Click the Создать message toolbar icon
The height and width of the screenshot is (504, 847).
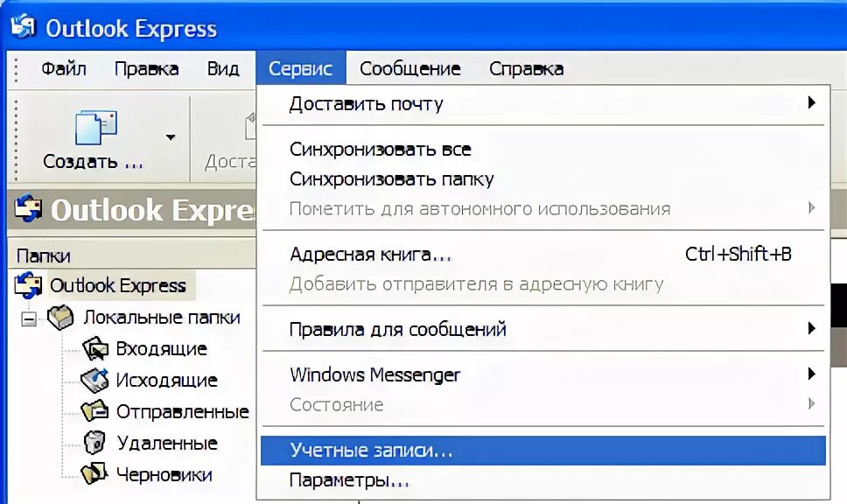pyautogui.click(x=95, y=128)
